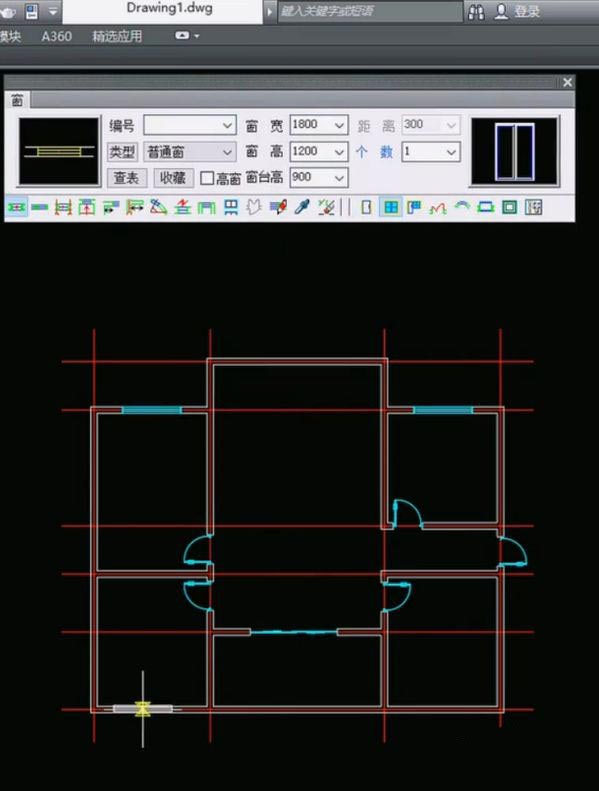Screen dimensions: 599x791
Task: Toggle the 高窗 checkbox
Action: click(x=206, y=178)
